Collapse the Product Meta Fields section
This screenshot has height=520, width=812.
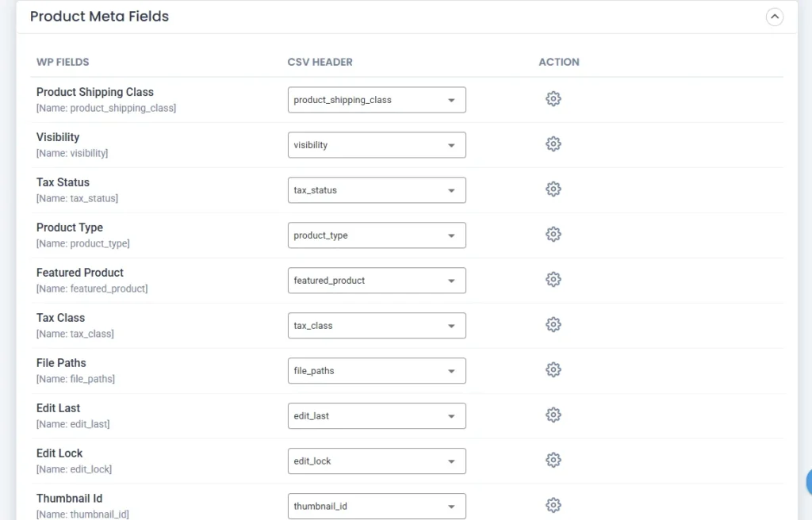tap(774, 17)
